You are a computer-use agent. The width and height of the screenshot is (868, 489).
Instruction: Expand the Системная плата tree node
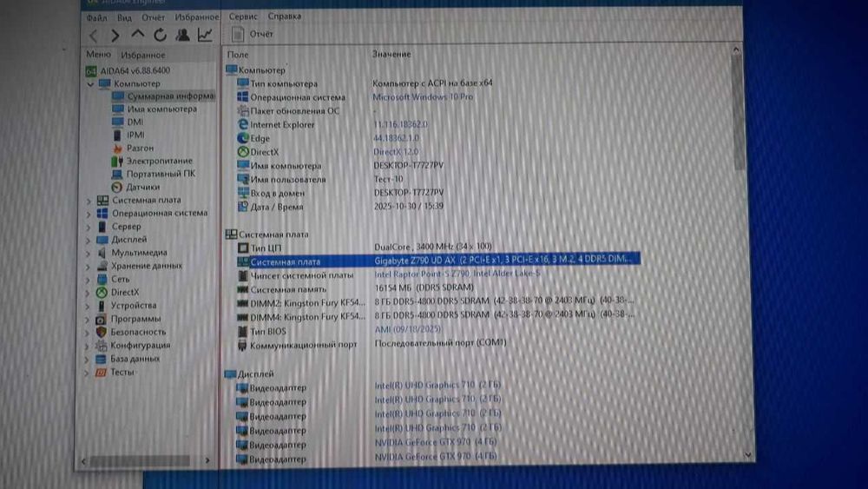pos(89,201)
